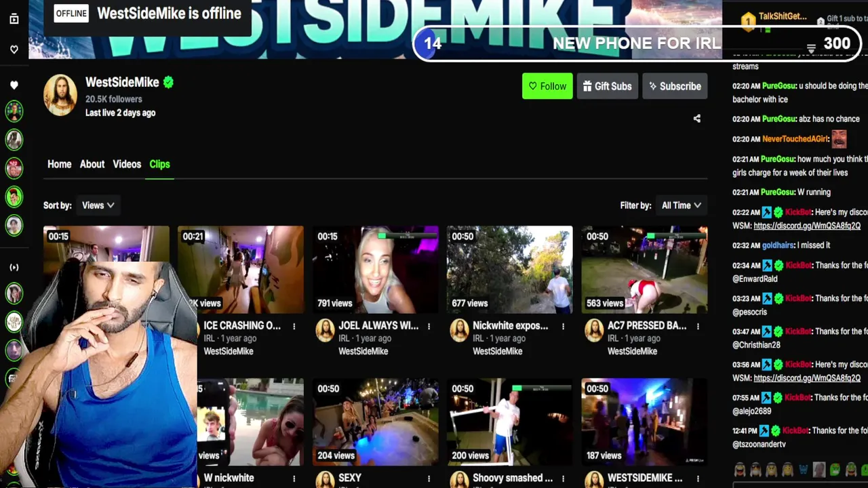Click the share icon below Subscribe

click(x=696, y=119)
